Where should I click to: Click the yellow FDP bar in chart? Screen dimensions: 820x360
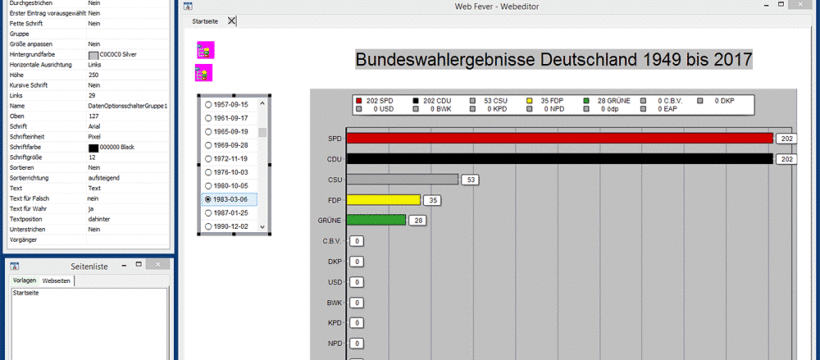point(384,200)
